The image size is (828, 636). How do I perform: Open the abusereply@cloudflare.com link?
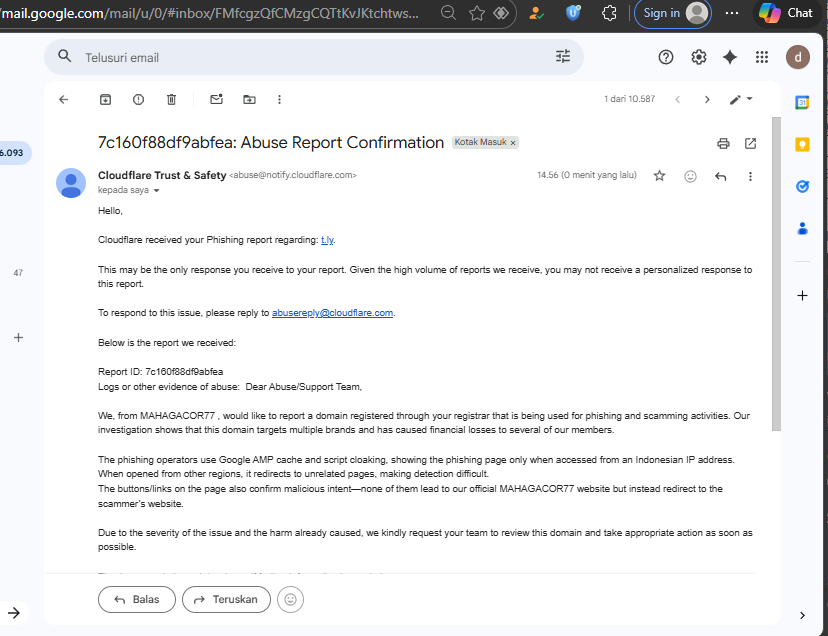[x=332, y=313]
